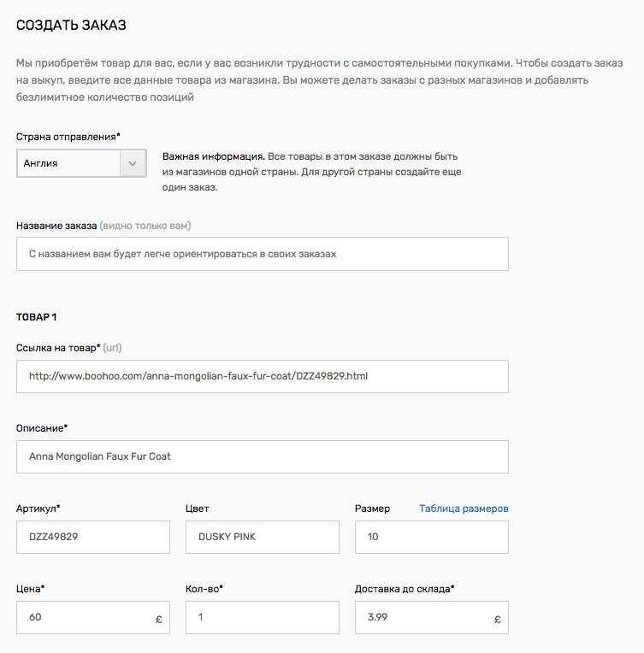Expand the country dropdown using the chevron arrow
The height and width of the screenshot is (653, 644).
pos(133,163)
